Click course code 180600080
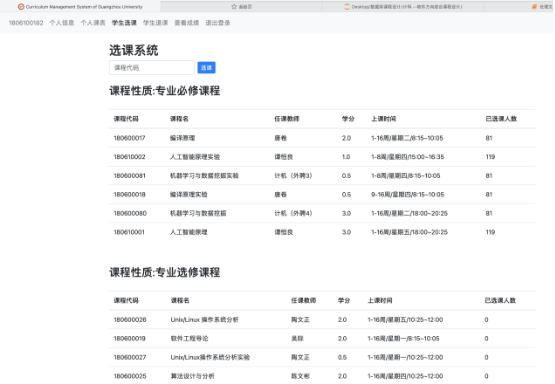Viewport: 555px width, 384px height. coord(130,213)
